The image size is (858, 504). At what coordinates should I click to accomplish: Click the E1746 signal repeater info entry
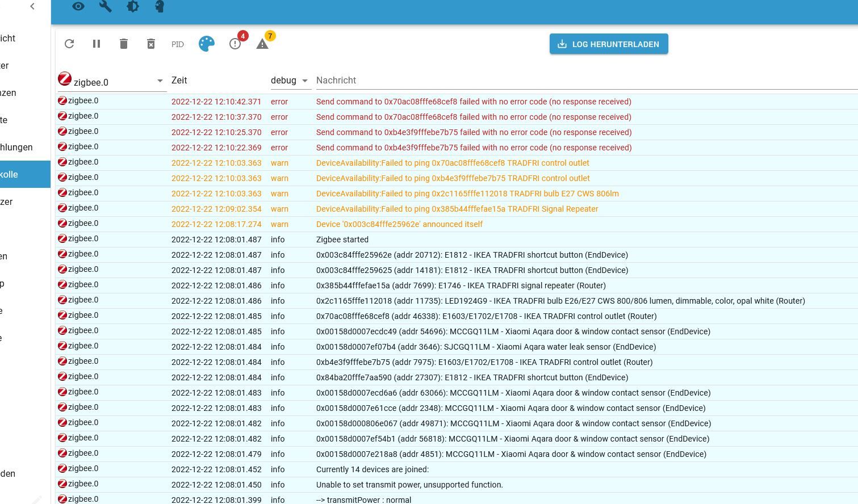[x=461, y=285]
